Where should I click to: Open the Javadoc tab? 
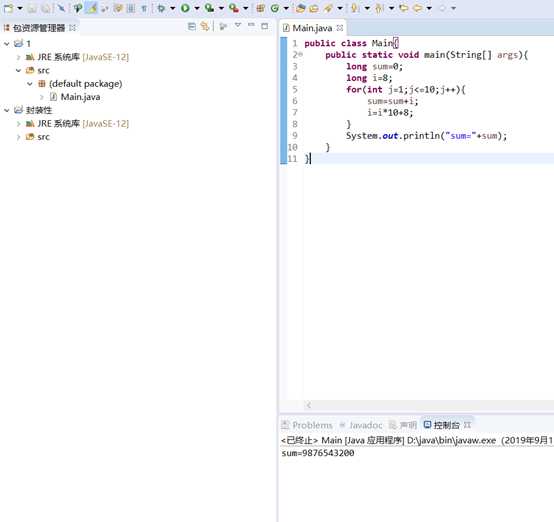pos(366,425)
